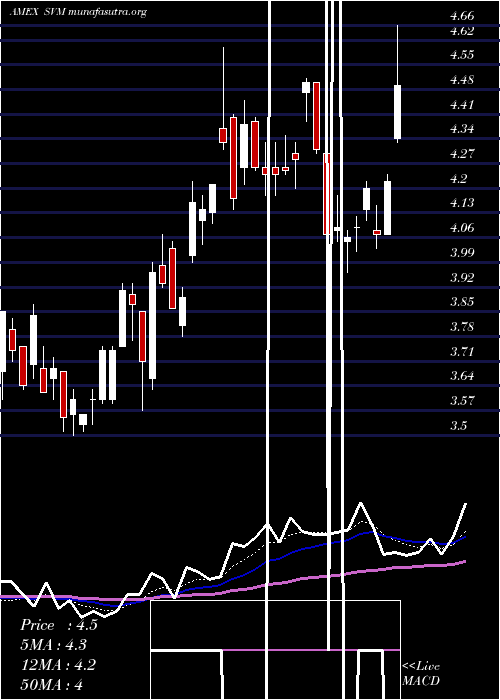Click the 4.27 price axis label
Viewport: 500px width, 700px height.
point(462,154)
